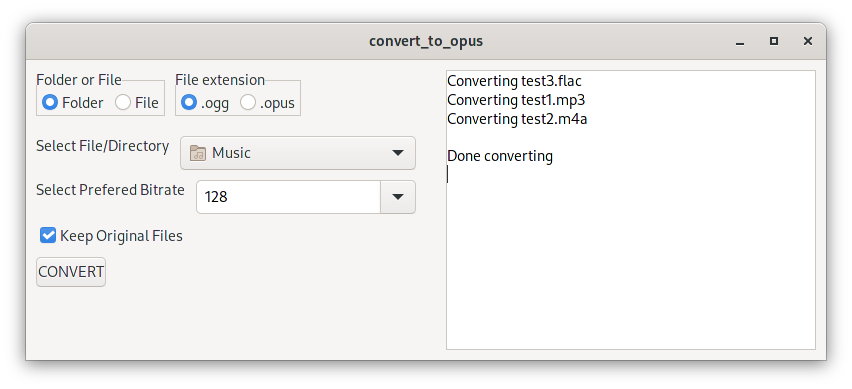The height and width of the screenshot is (389, 852).
Task: Click the bitrate field showing 128
Action: [289, 197]
